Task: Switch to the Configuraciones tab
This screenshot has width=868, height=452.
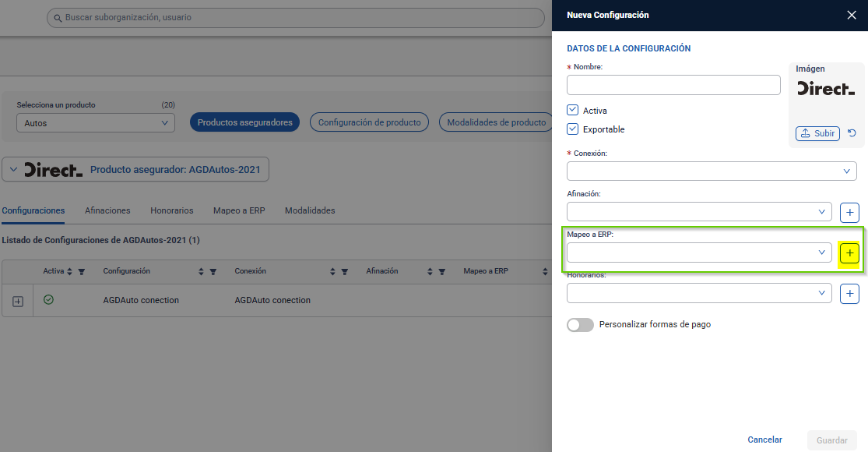Action: pyautogui.click(x=33, y=210)
